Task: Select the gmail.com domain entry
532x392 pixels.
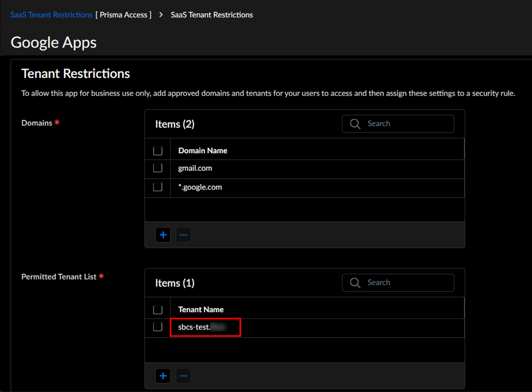Action: [x=195, y=168]
